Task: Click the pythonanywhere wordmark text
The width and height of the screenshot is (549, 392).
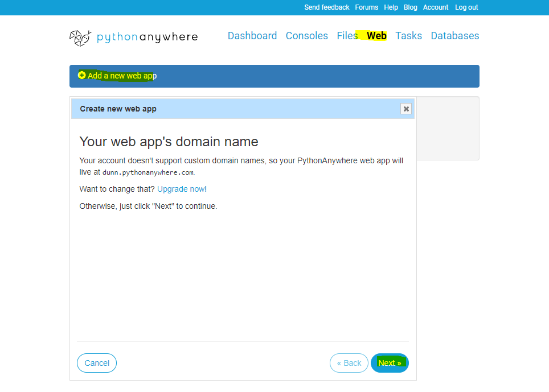Action: tap(148, 37)
